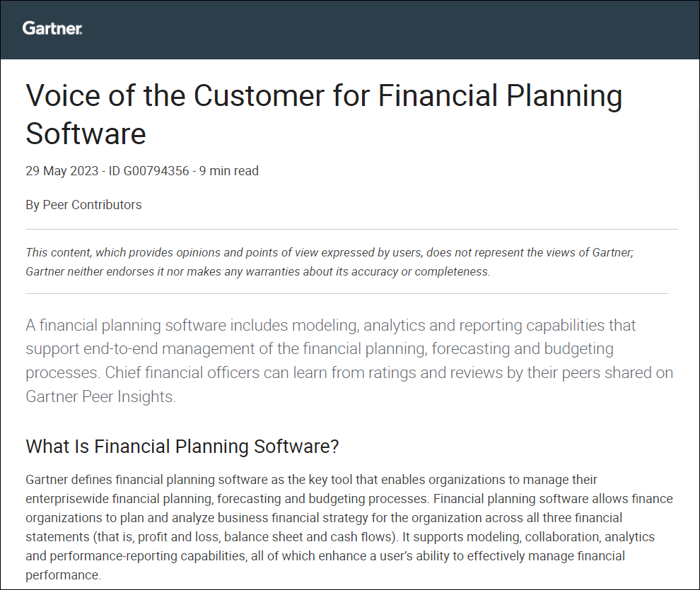The width and height of the screenshot is (700, 590).
Task: Click the Gartner logo in the header
Action: (x=52, y=28)
